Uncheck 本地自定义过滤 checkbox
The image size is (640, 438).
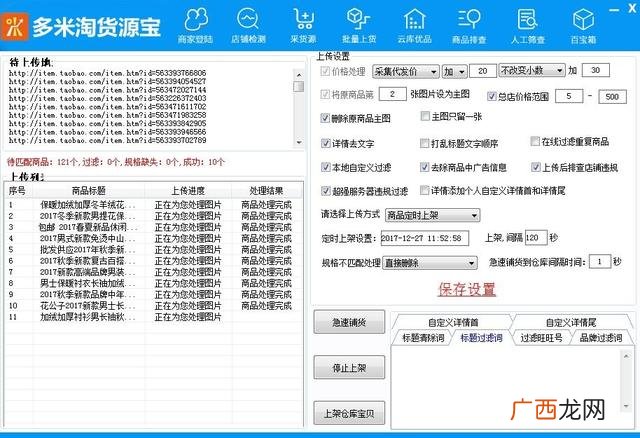point(325,167)
